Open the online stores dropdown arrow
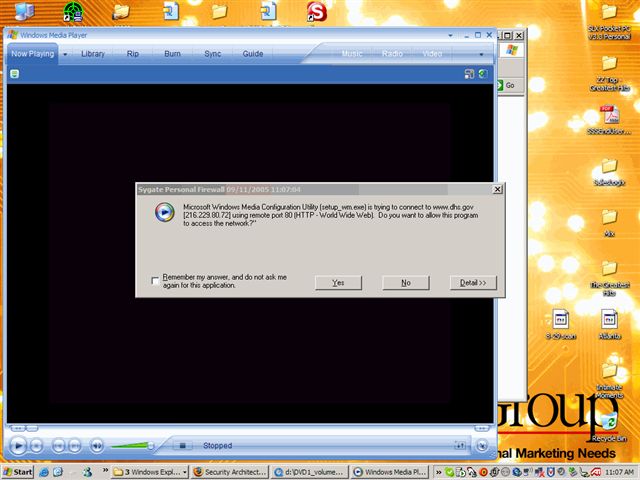The height and width of the screenshot is (480, 640). point(482,54)
